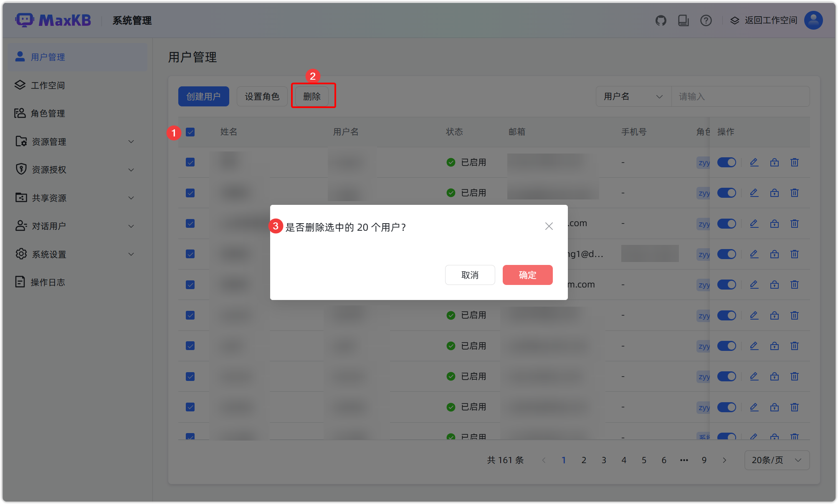Select the 角色管理 sidebar item icon
Viewport: 838px width, 504px height.
tap(20, 113)
